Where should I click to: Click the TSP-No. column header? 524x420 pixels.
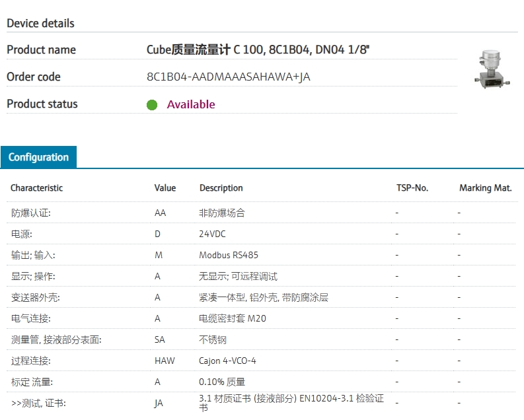click(x=412, y=188)
